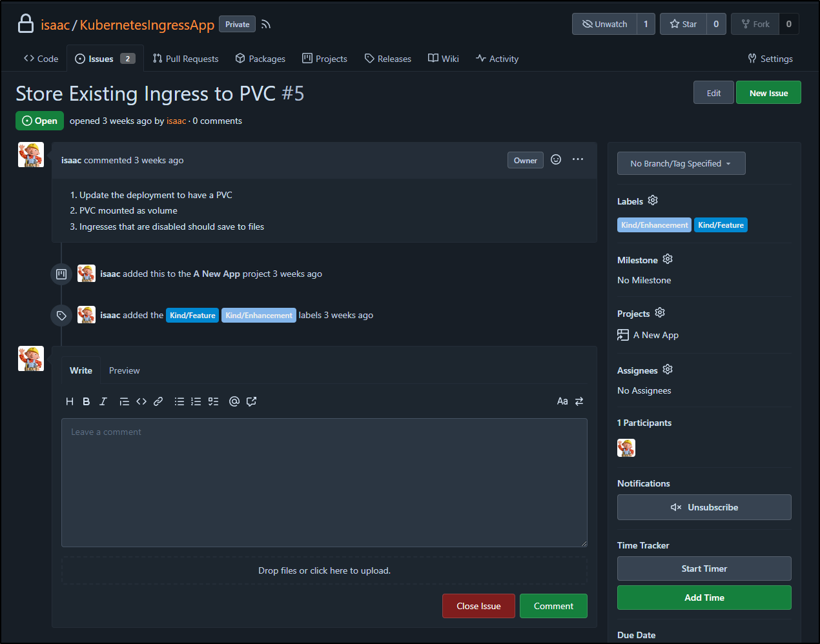Switch to the Preview tab
Viewport: 820px width, 644px height.
(124, 370)
